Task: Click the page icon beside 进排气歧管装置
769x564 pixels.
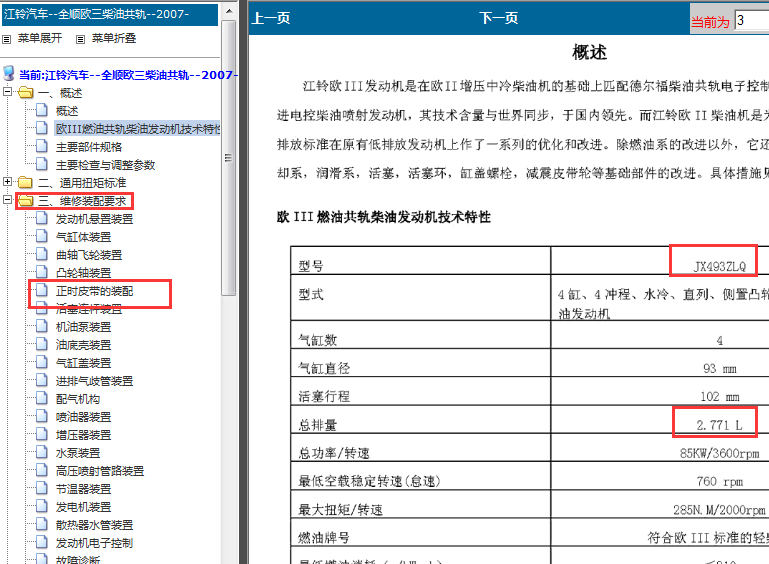Action: pos(42,381)
